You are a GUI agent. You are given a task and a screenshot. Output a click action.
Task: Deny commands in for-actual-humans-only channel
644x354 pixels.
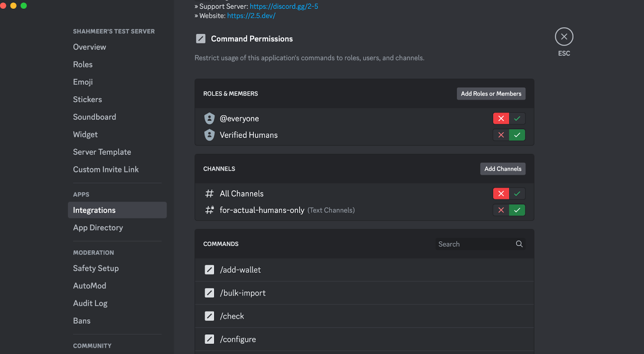coord(501,210)
